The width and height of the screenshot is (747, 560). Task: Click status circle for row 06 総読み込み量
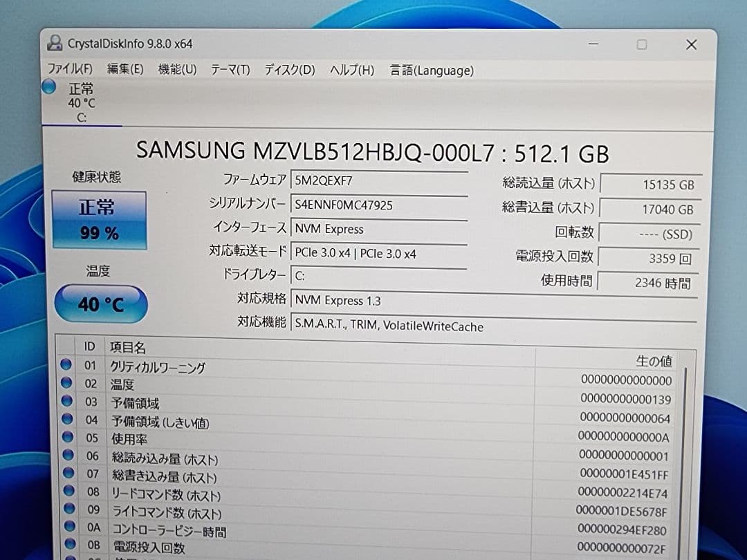[x=68, y=455]
